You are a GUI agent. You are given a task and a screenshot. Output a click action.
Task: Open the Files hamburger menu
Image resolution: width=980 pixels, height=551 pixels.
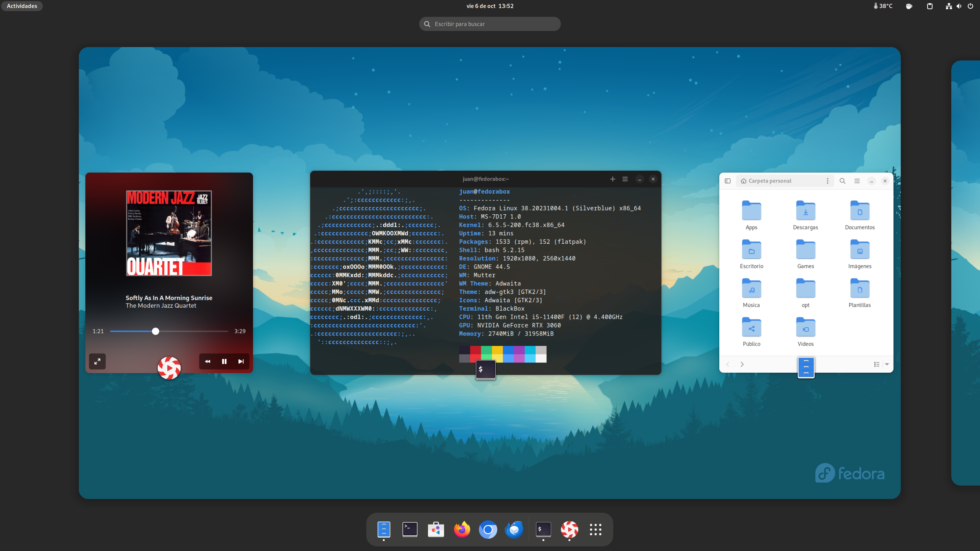point(857,181)
